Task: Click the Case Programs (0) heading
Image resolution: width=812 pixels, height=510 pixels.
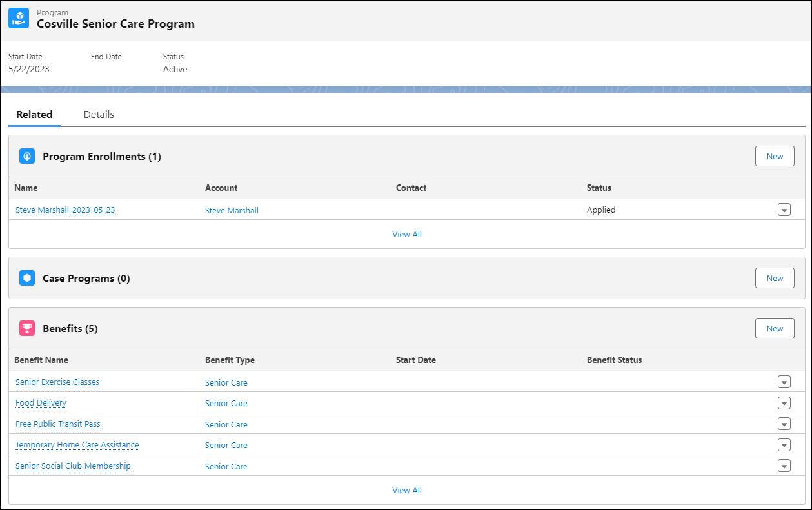Action: point(86,278)
